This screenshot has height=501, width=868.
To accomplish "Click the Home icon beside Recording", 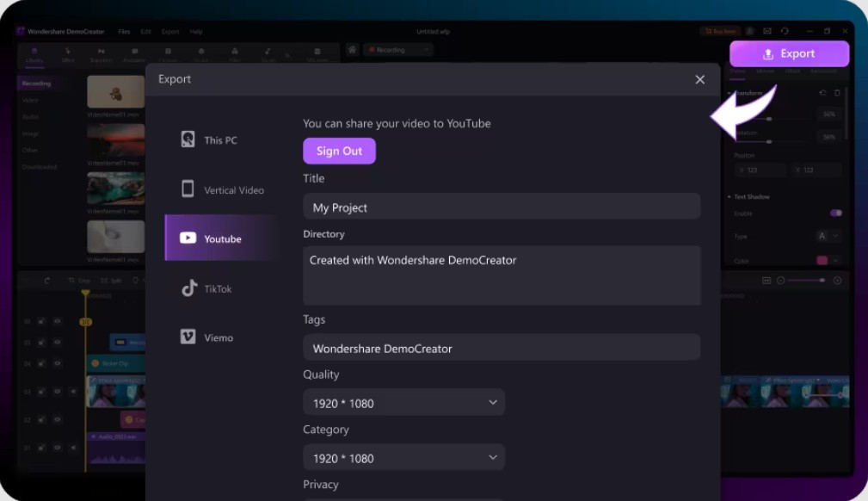I will point(352,49).
